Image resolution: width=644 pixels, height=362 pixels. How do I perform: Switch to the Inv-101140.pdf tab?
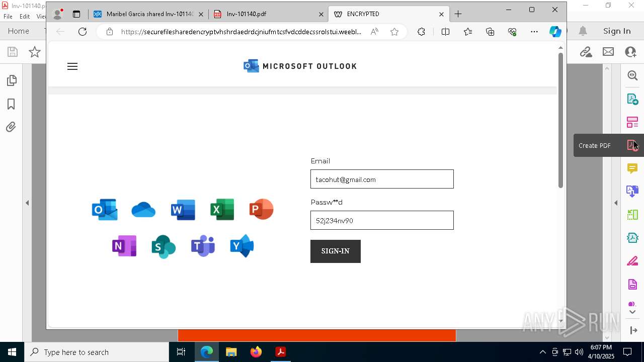pos(268,14)
